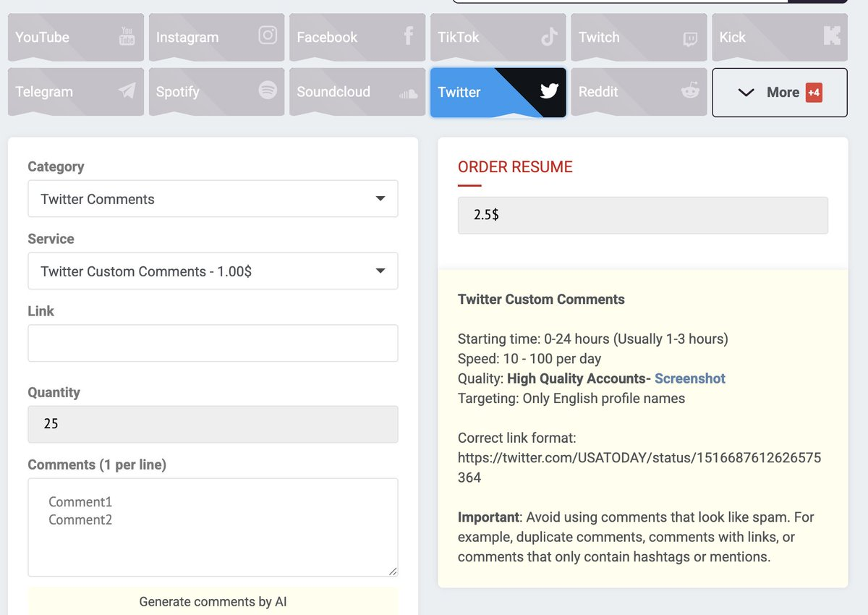This screenshot has height=615, width=868.
Task: Select the Spotify logo icon
Action: [268, 90]
